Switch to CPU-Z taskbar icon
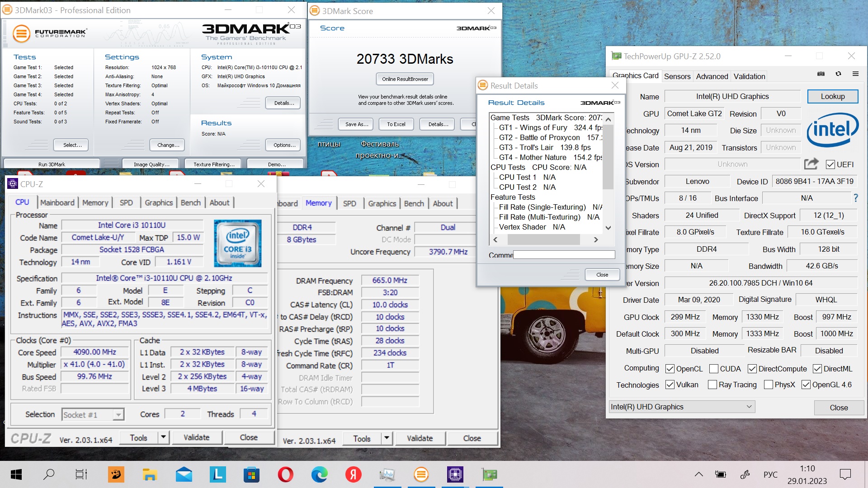868x488 pixels. (455, 474)
